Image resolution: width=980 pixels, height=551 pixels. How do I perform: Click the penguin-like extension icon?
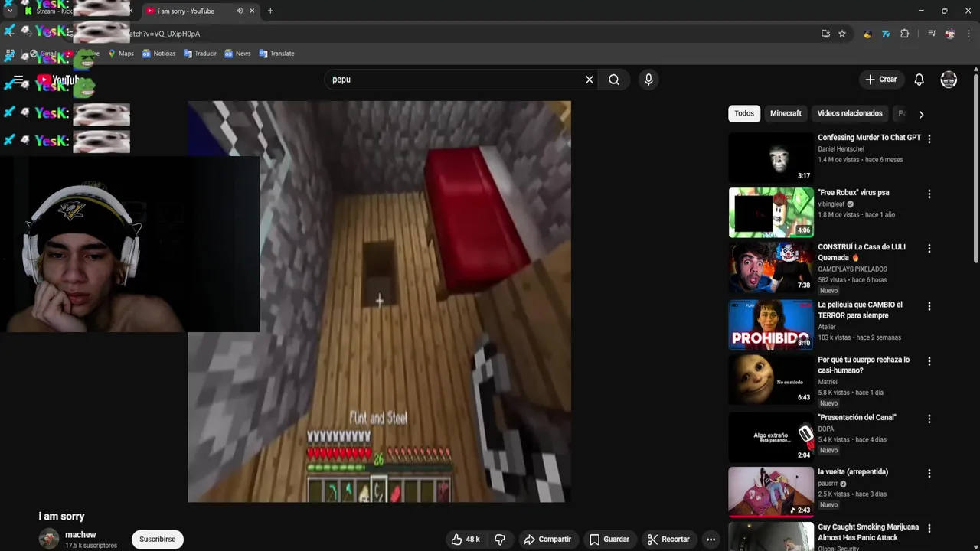pos(867,34)
